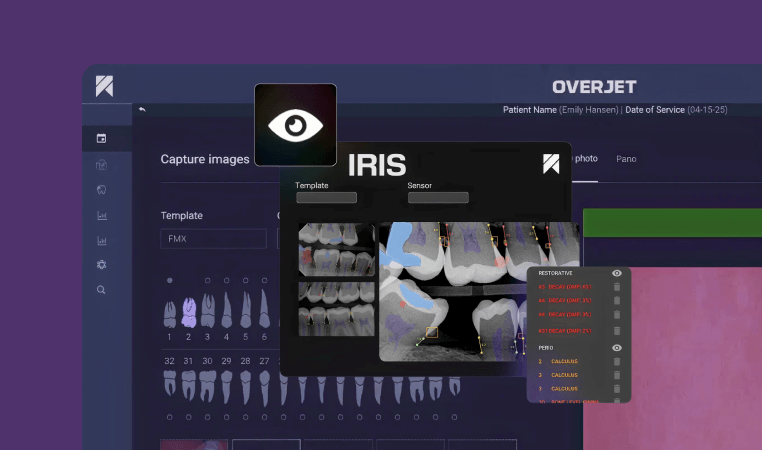Select tooth 6 in the chart
This screenshot has width=762, height=450.
tap(264, 309)
